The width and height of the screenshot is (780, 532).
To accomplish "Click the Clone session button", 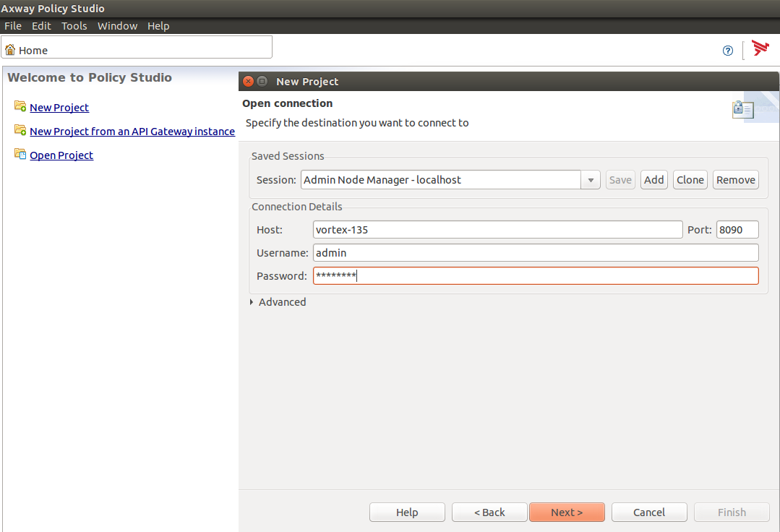I will click(690, 180).
